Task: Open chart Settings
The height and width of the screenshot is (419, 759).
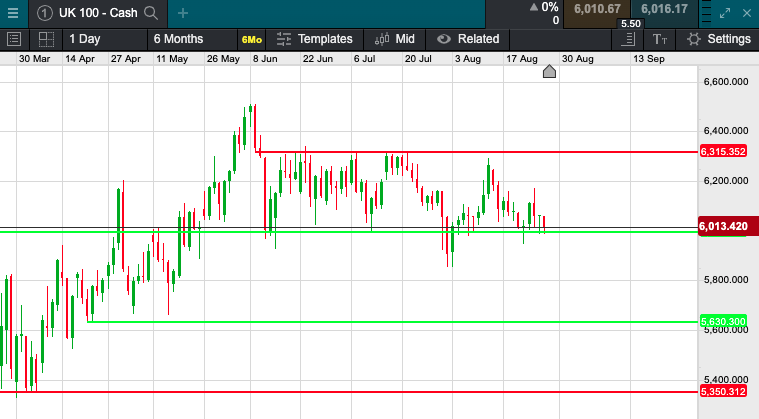Action: (718, 39)
